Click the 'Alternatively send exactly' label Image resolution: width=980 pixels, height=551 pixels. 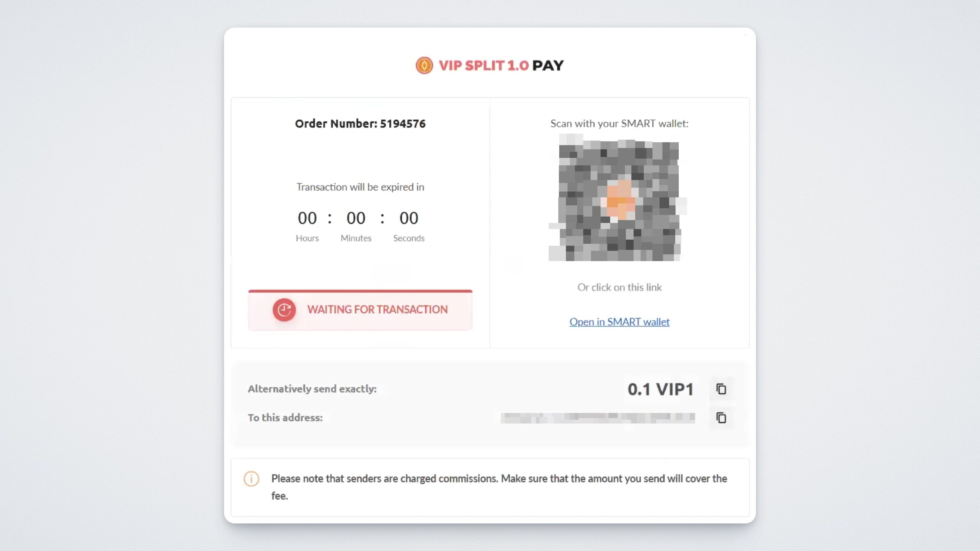pos(312,389)
